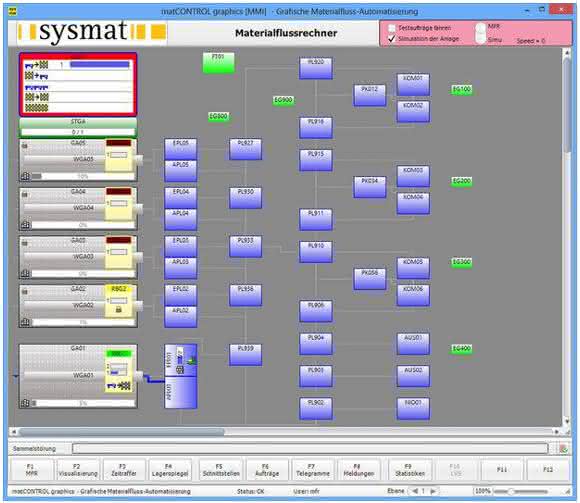Click the small icon left of GA02 label

25,291
